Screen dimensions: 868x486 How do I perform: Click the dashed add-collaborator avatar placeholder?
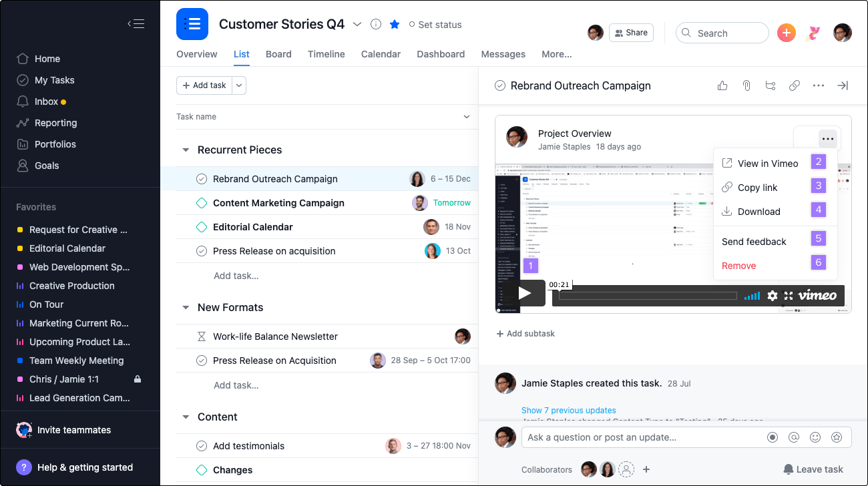click(x=626, y=469)
